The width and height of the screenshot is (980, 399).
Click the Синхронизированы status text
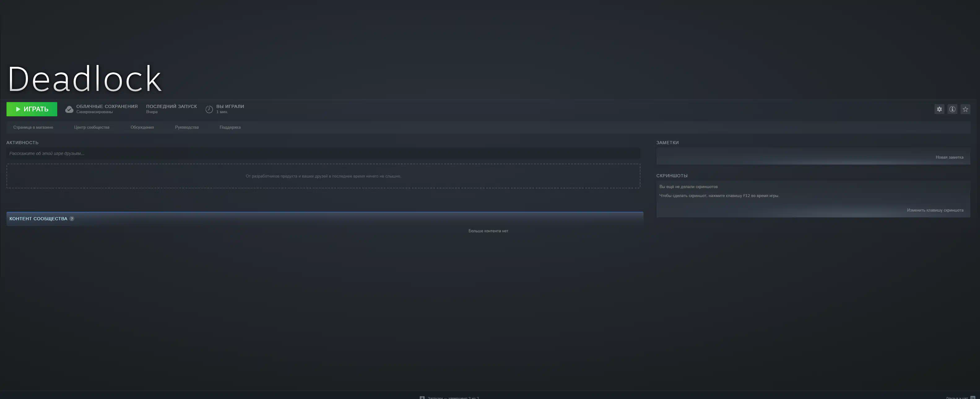(x=94, y=112)
